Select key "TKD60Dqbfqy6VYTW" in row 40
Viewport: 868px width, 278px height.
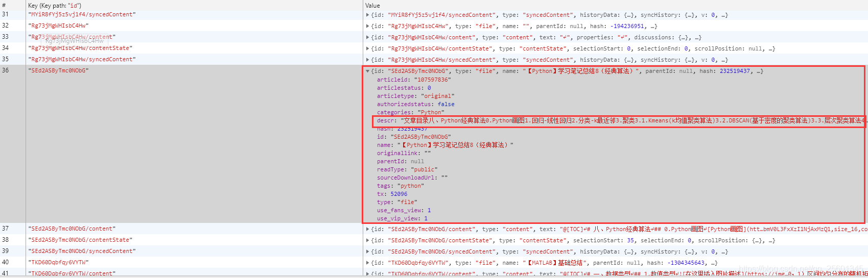58,262
